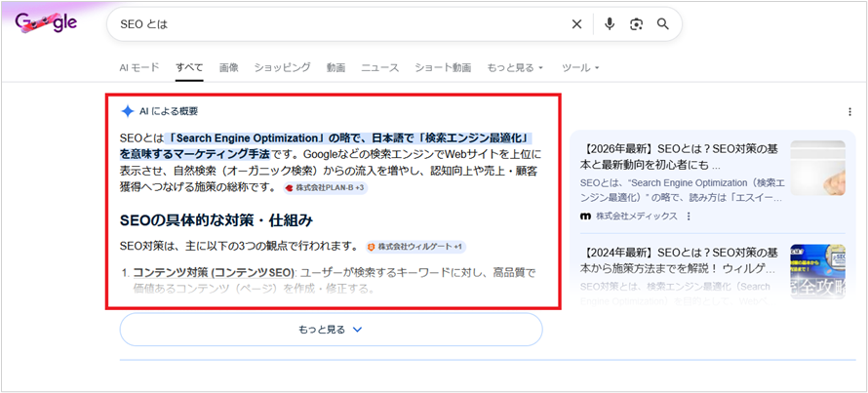Screen dimensions: 868x393
Task: Clear the search box with X
Action: [576, 24]
